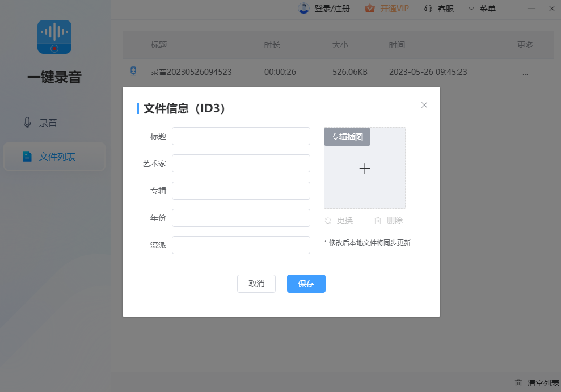This screenshot has width=561, height=392.
Task: Click the login avatar icon beside 登录/注册
Action: tap(304, 9)
